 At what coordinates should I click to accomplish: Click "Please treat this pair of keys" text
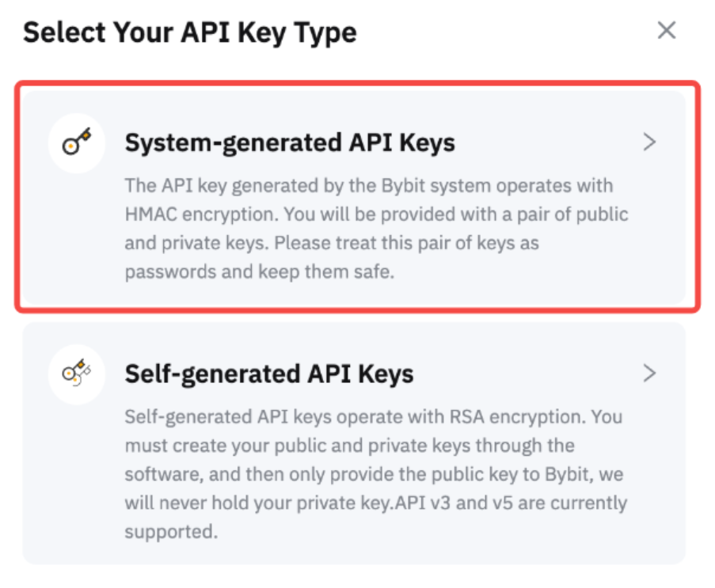click(x=404, y=244)
